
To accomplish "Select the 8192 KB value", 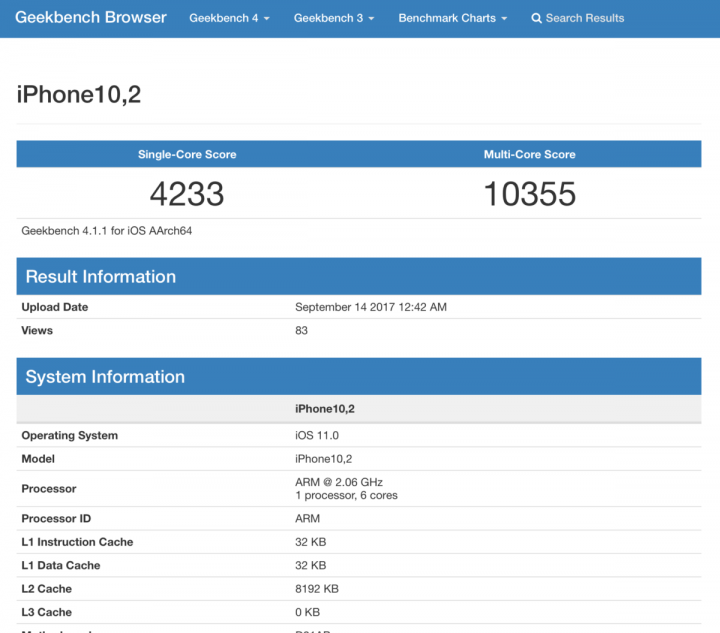I will (x=317, y=588).
